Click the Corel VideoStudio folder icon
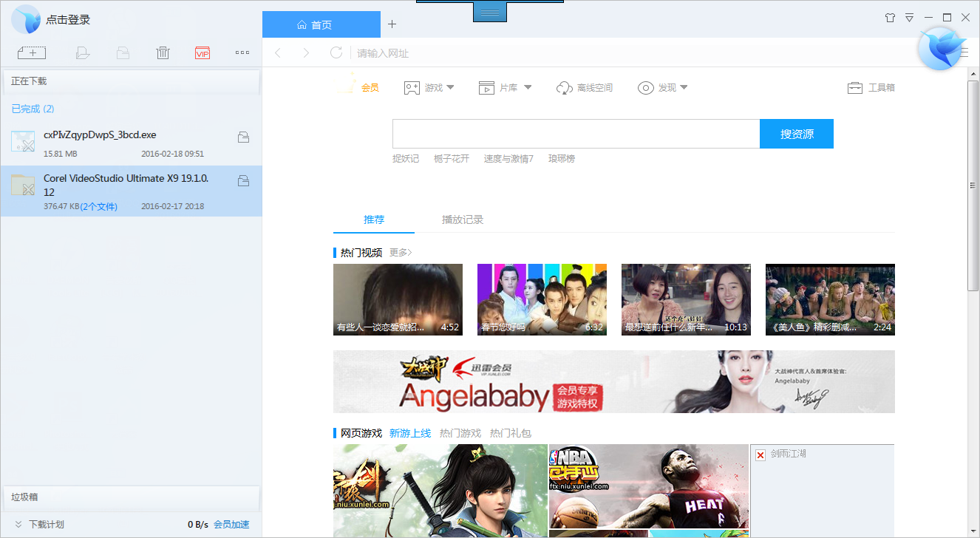The height and width of the screenshot is (538, 980). (x=23, y=185)
